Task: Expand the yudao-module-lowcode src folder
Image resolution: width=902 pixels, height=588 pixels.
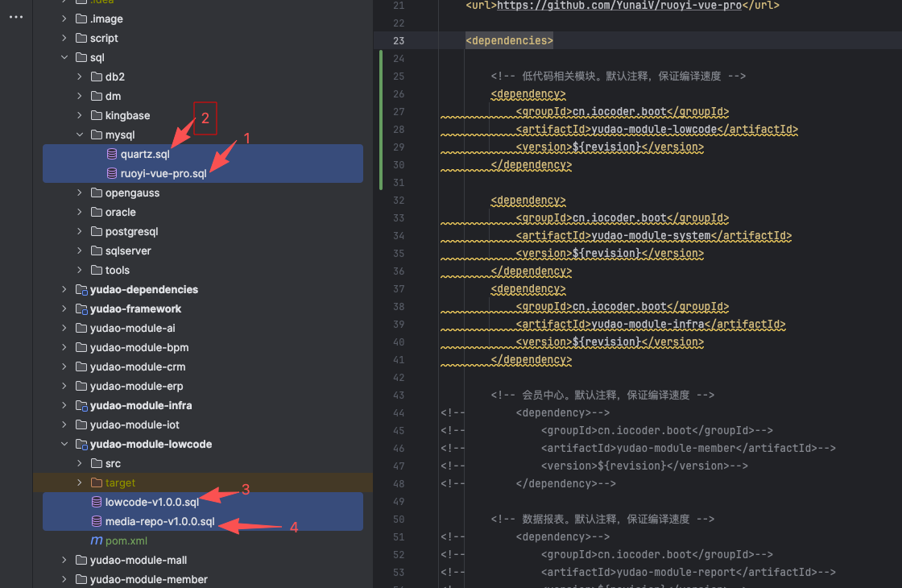Action: (x=80, y=463)
